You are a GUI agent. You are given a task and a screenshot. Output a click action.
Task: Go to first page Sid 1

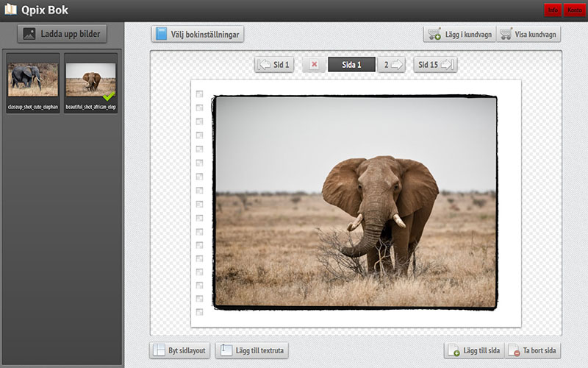coord(274,65)
